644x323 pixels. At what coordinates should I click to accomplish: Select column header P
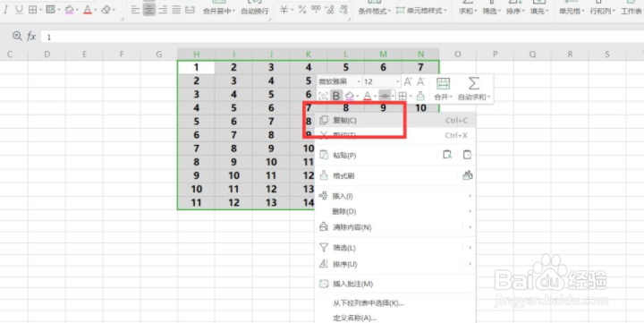(495, 55)
